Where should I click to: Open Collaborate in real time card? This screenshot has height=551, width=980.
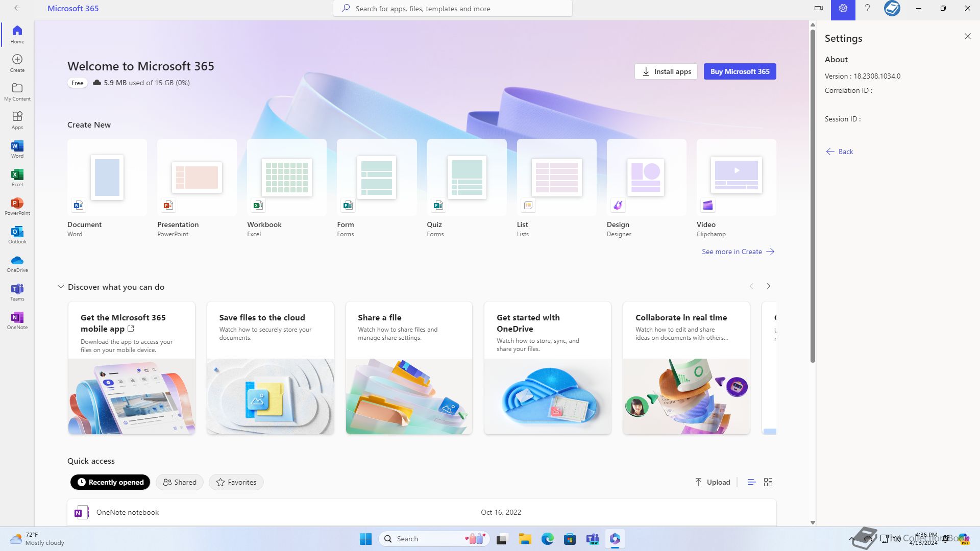687,368
